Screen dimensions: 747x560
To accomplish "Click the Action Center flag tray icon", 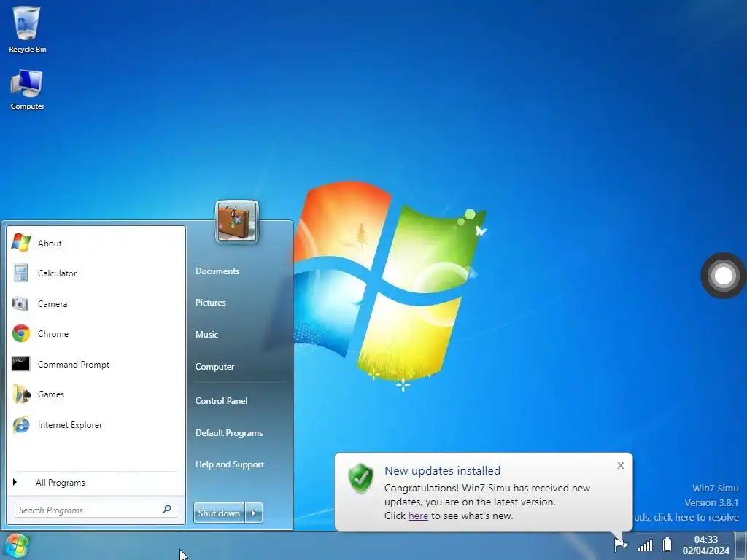I will 621,544.
